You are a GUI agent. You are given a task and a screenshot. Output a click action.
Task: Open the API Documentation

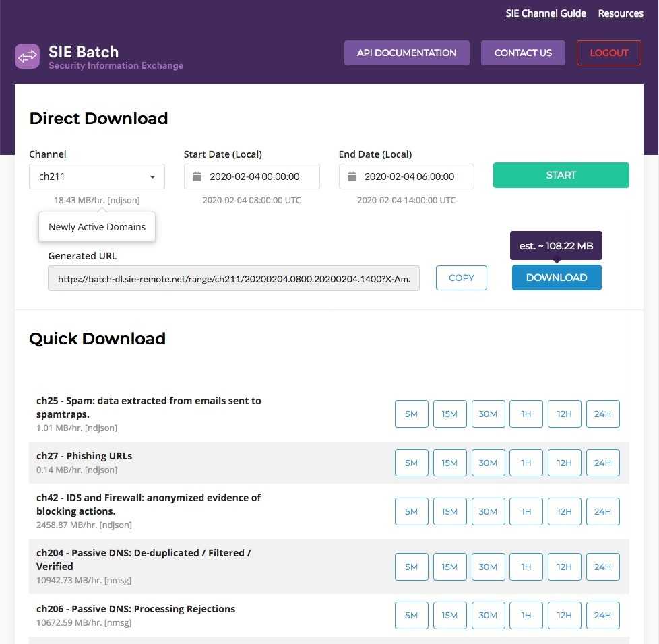click(x=406, y=53)
